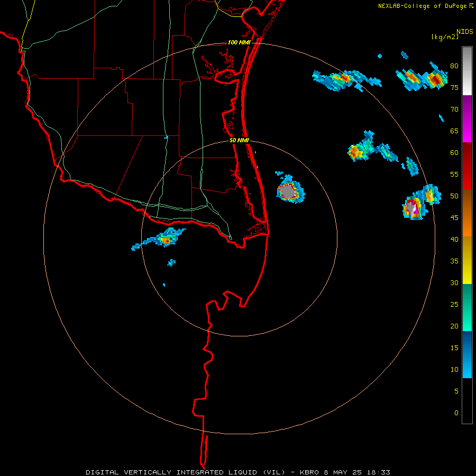476x476 pixels.
Task: Select the red segment of the color scale
Action: (x=467, y=166)
